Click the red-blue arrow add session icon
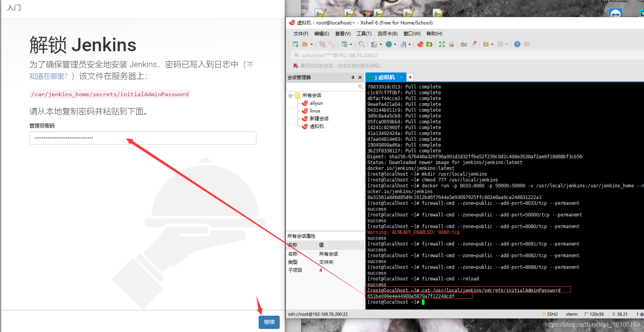Screen dimensions: 644x332 (x=296, y=66)
